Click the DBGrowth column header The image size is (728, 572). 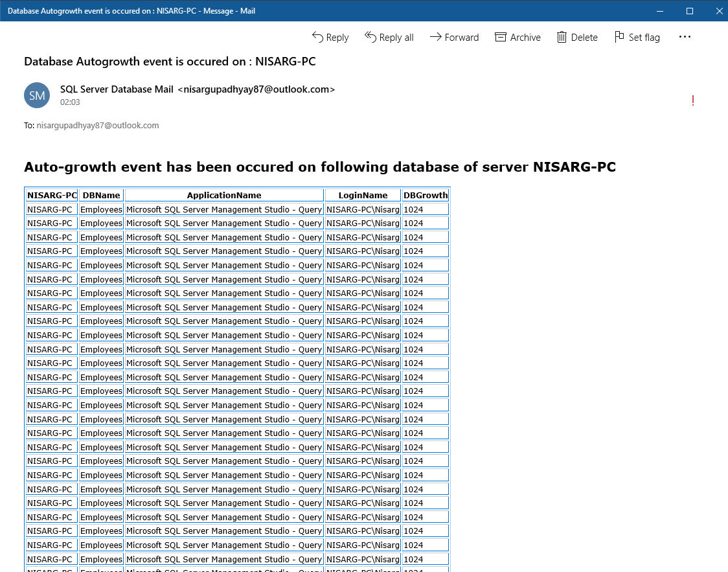coord(426,196)
